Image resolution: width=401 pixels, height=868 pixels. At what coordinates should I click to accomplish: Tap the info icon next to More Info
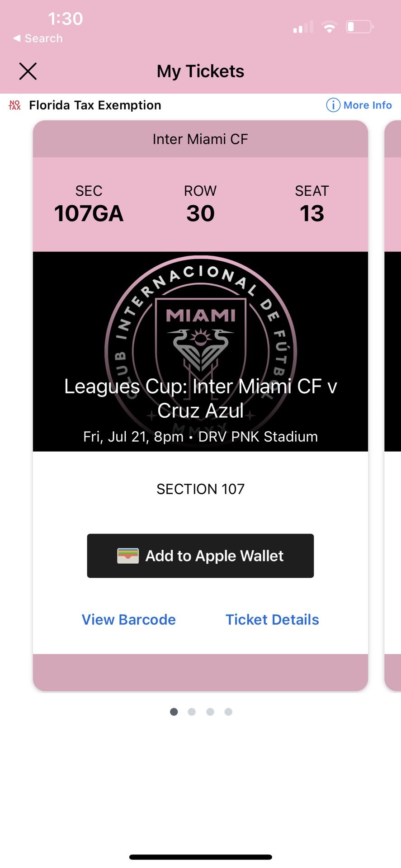[x=333, y=105]
